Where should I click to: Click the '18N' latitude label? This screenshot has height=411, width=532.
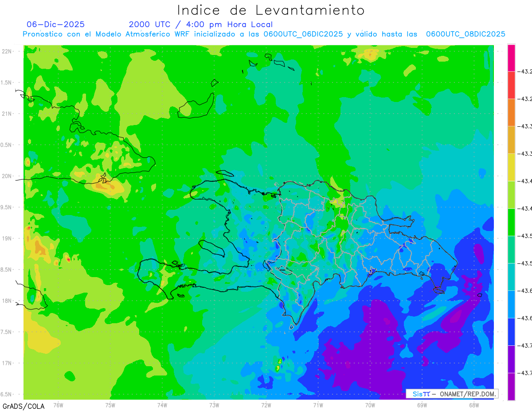(7, 301)
